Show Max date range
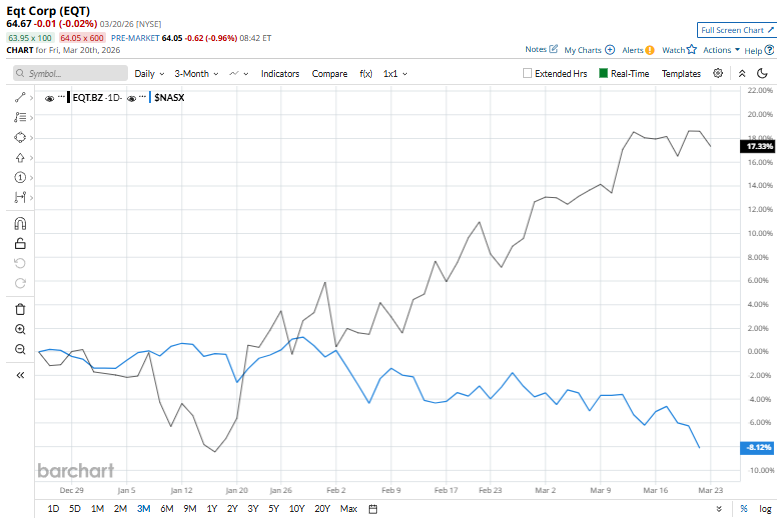This screenshot has width=777, height=520. point(348,509)
